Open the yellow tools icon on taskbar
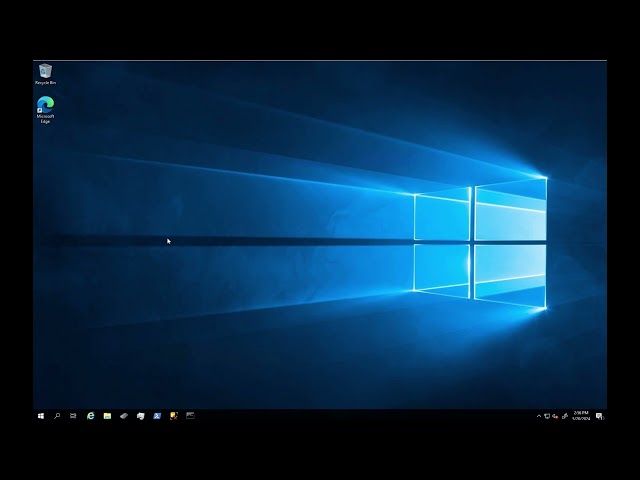The width and height of the screenshot is (640, 480). click(174, 416)
